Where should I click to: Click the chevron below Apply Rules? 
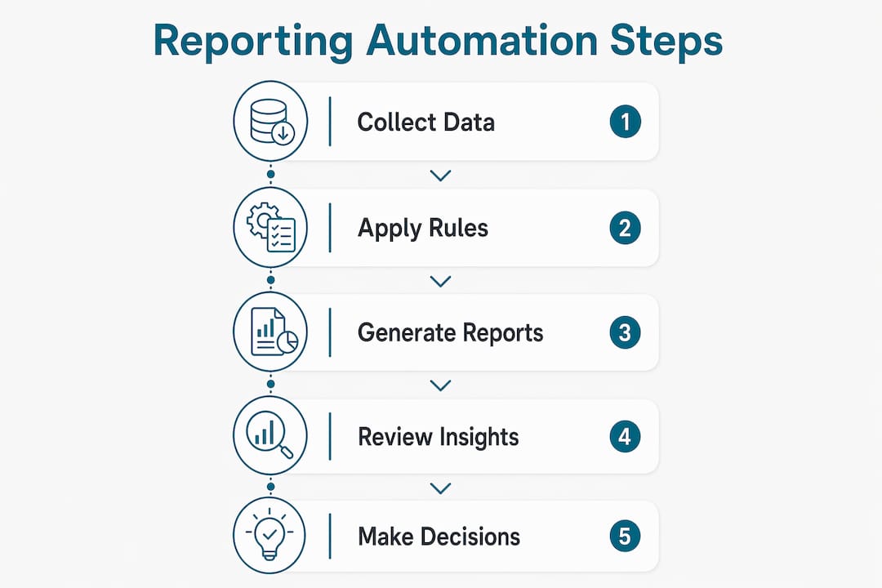(x=440, y=281)
